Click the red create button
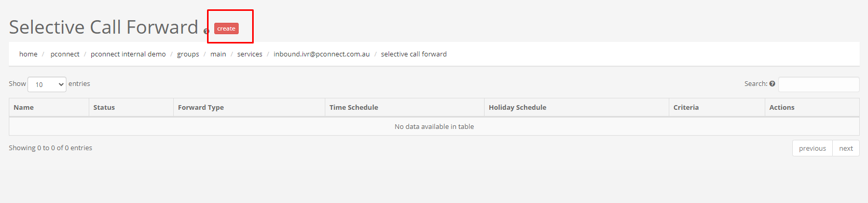This screenshot has width=868, height=203. pyautogui.click(x=226, y=28)
